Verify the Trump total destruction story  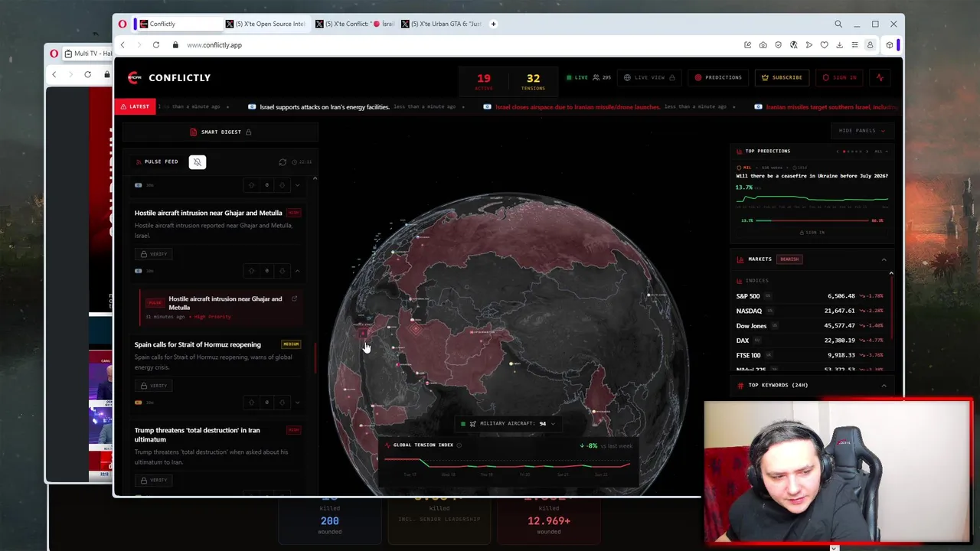click(x=154, y=480)
